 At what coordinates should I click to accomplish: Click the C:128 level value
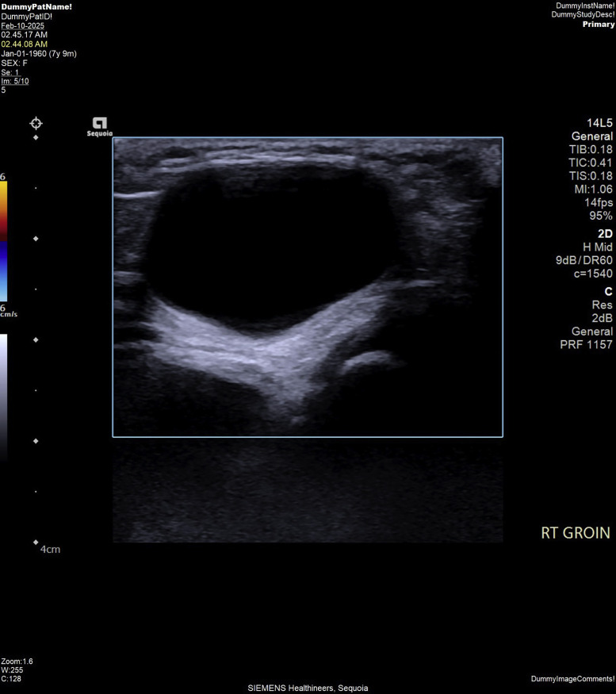(11, 678)
